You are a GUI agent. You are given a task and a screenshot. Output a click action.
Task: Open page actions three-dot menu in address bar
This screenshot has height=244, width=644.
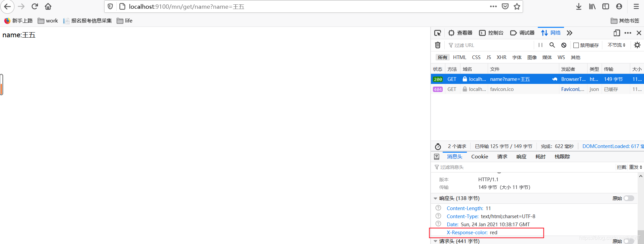pos(493,6)
